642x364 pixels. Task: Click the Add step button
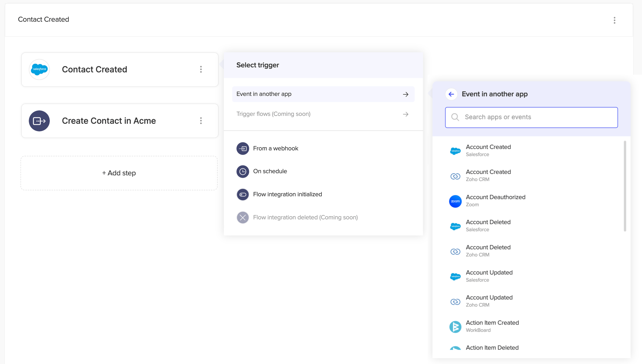pyautogui.click(x=119, y=173)
